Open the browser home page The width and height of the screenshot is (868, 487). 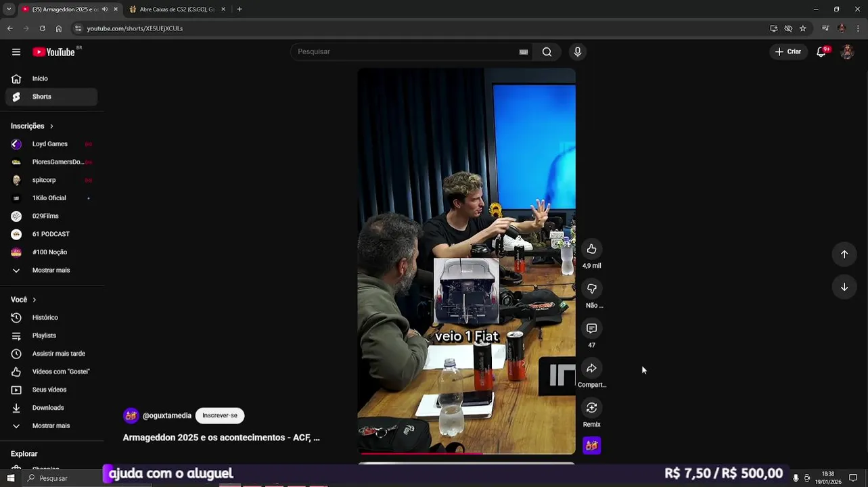[59, 28]
